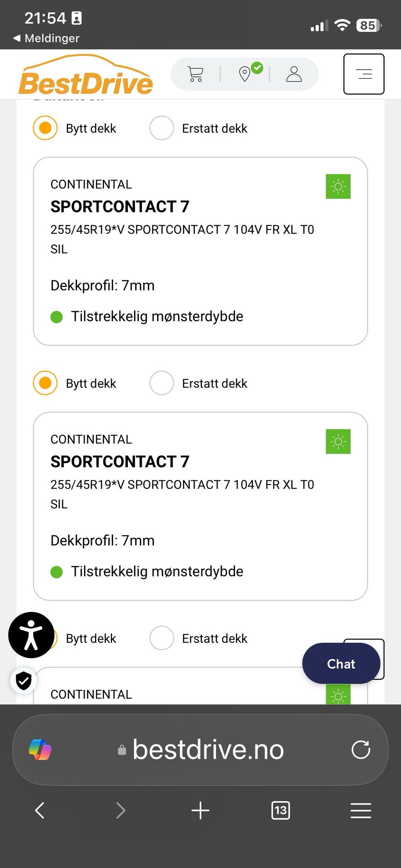Open the shopping cart icon

(x=195, y=74)
